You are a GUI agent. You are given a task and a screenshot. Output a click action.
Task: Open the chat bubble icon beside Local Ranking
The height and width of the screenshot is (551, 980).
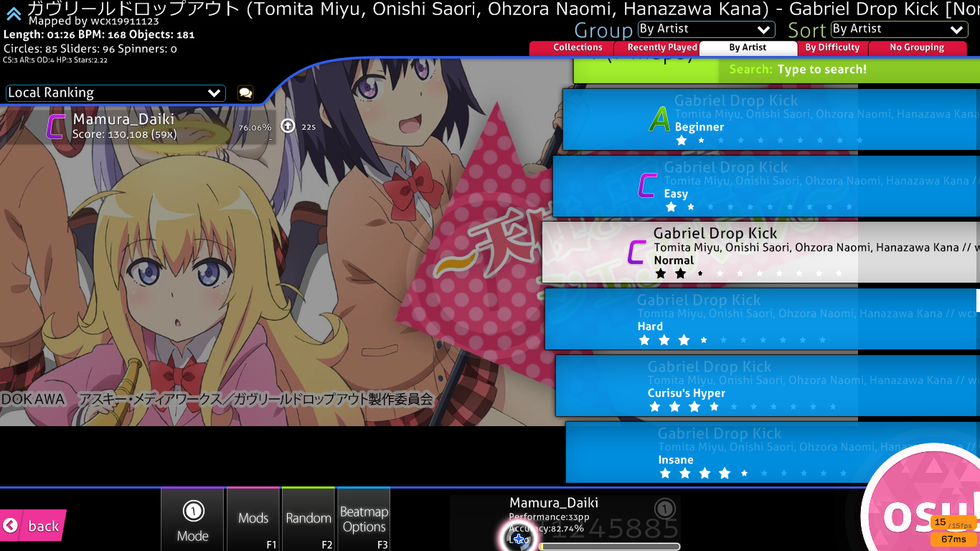[245, 93]
